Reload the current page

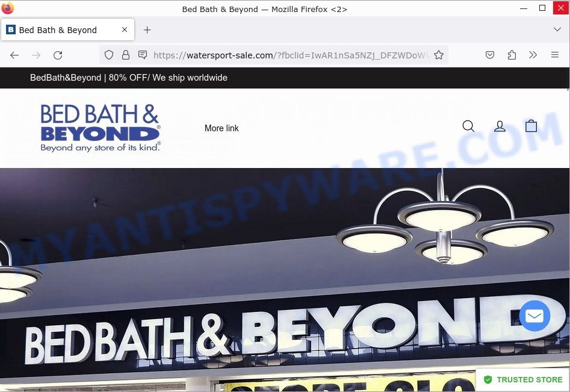click(x=58, y=55)
